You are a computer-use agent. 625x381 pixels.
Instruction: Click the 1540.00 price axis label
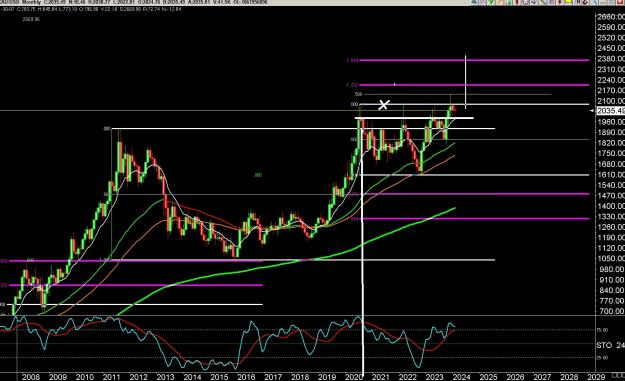pyautogui.click(x=611, y=185)
